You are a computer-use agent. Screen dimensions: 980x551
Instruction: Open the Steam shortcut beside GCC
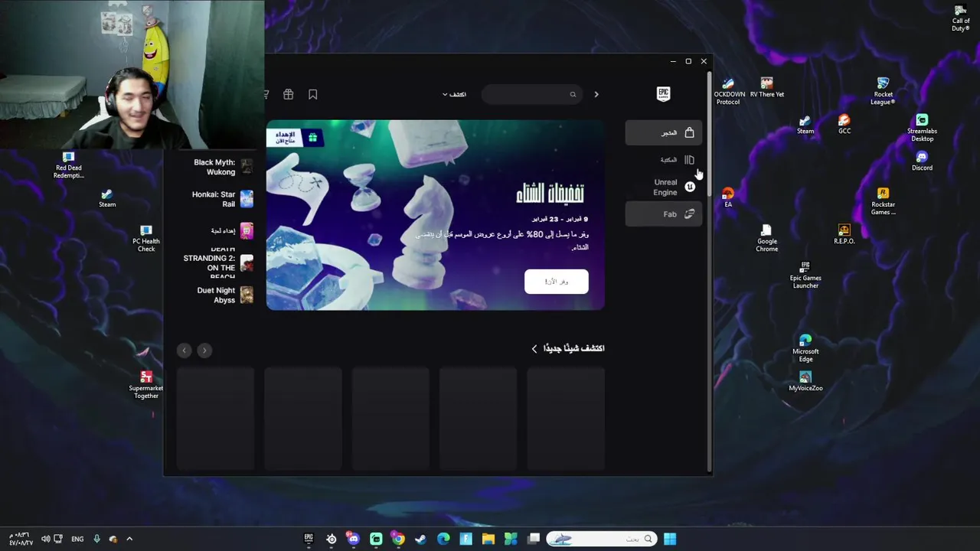tap(805, 125)
